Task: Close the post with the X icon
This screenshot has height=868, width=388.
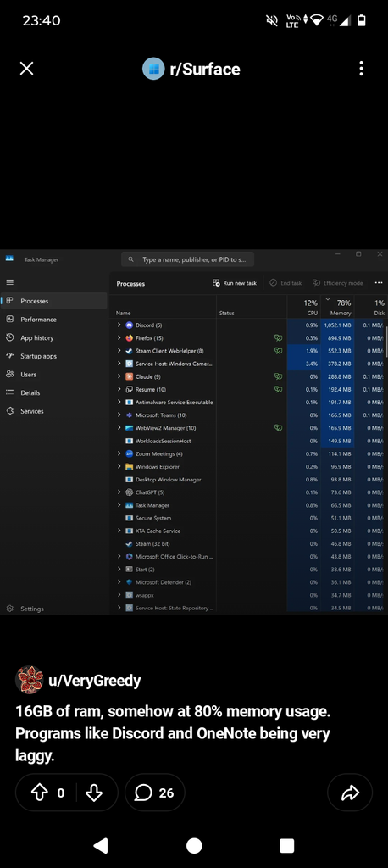Action: click(x=26, y=69)
